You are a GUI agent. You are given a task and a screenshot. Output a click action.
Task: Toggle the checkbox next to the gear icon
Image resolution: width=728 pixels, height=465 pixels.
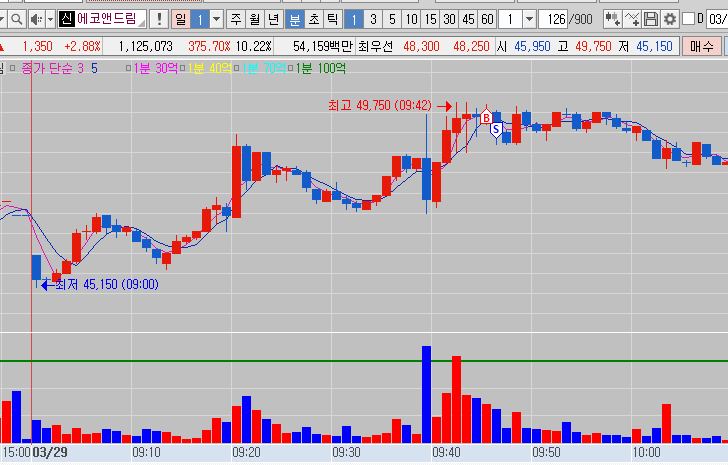pyautogui.click(x=687, y=19)
